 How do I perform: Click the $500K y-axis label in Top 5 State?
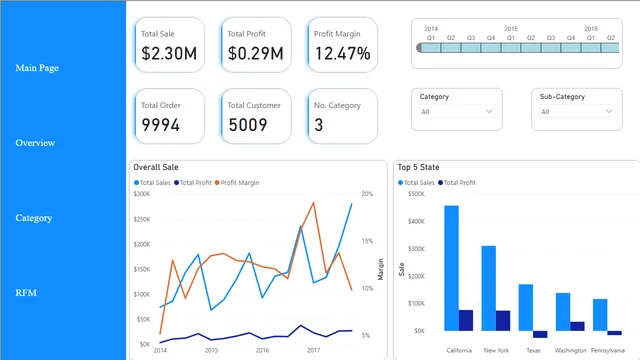click(x=416, y=194)
